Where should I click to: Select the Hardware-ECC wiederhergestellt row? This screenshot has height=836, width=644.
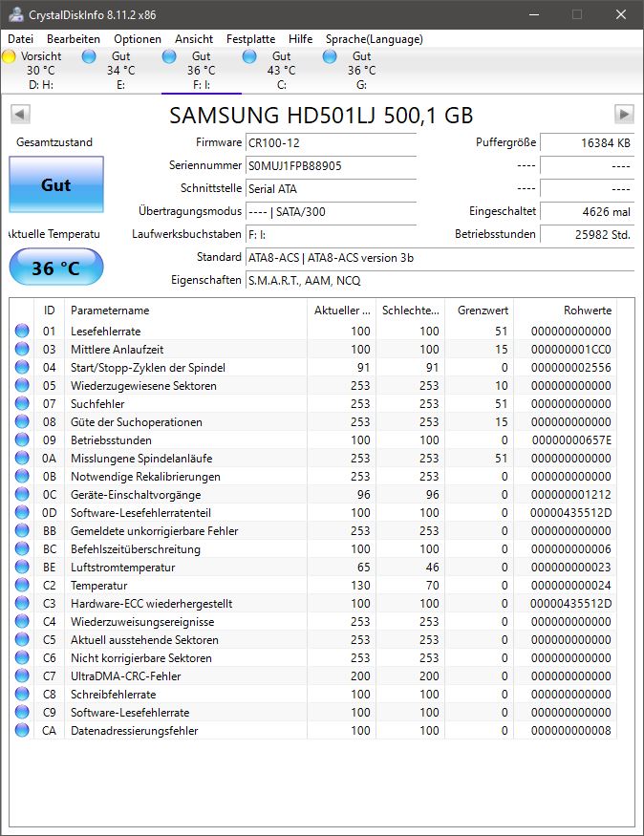click(x=313, y=603)
